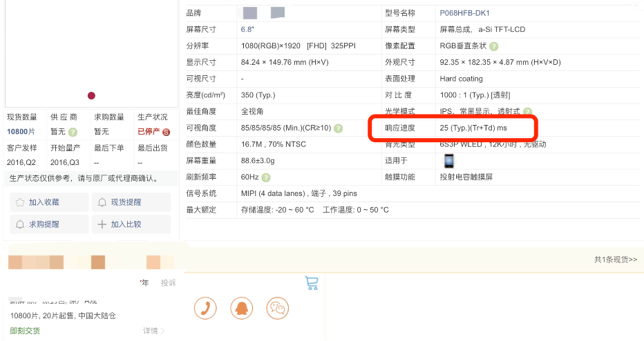Viewport: 644px width, 341px height.
Task: Click 10800片 stock quantity link
Action: [21, 132]
